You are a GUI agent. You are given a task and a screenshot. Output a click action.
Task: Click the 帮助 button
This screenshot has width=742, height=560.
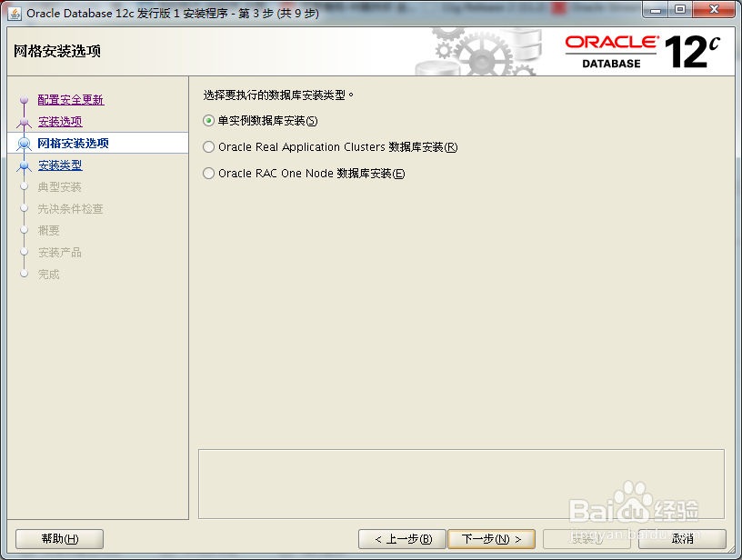58,538
